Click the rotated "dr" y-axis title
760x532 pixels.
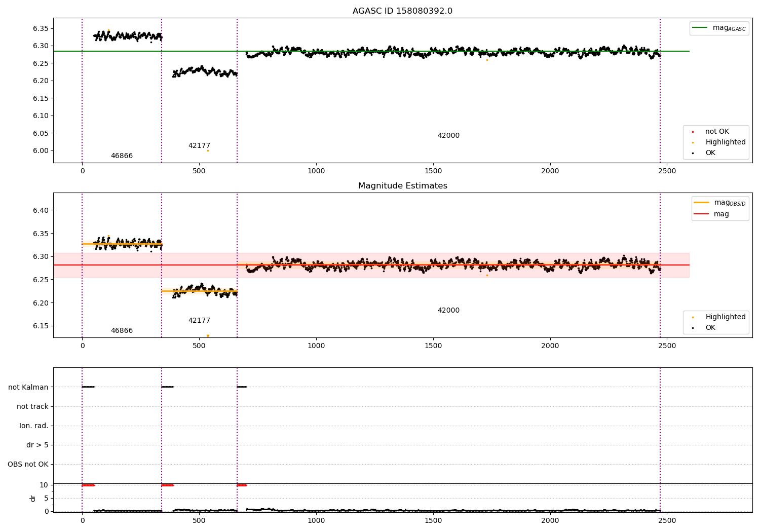click(33, 498)
